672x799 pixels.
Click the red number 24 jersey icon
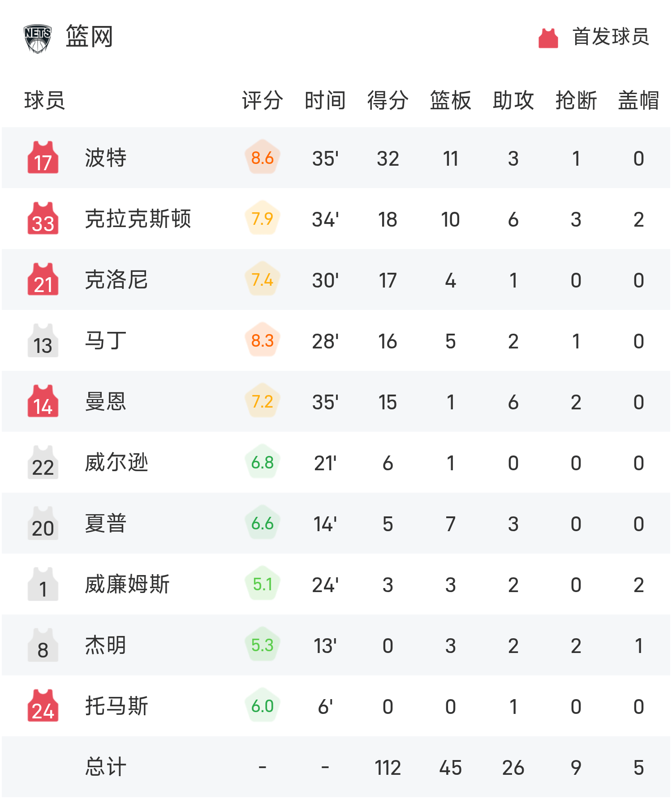click(43, 706)
